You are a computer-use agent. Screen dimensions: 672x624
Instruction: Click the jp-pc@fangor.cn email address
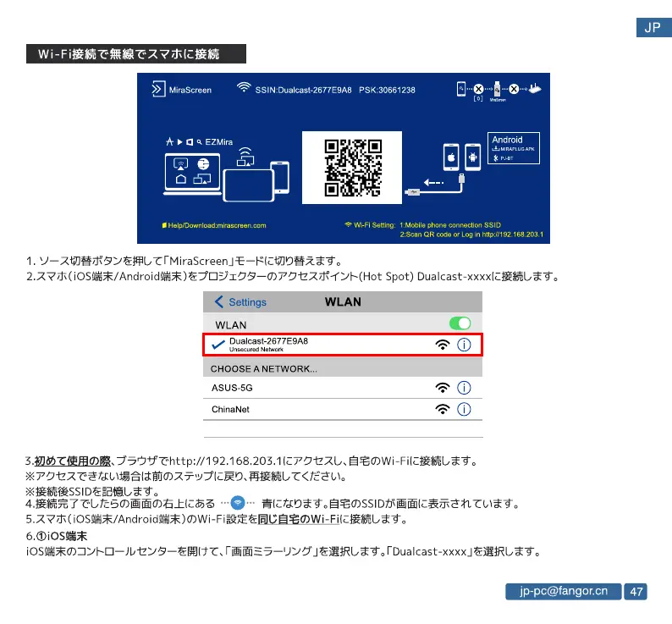(563, 591)
